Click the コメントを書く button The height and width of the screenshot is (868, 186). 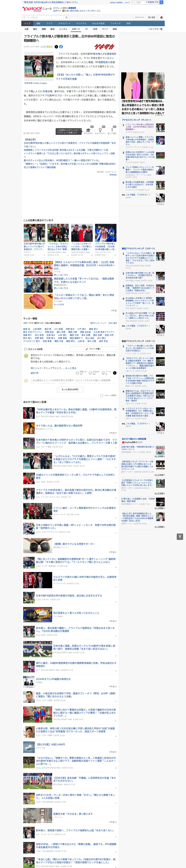(93, 349)
